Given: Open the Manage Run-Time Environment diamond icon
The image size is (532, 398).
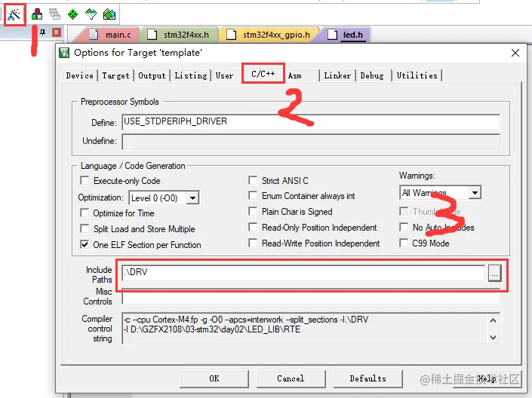Looking at the screenshot, I should pyautogui.click(x=91, y=14).
